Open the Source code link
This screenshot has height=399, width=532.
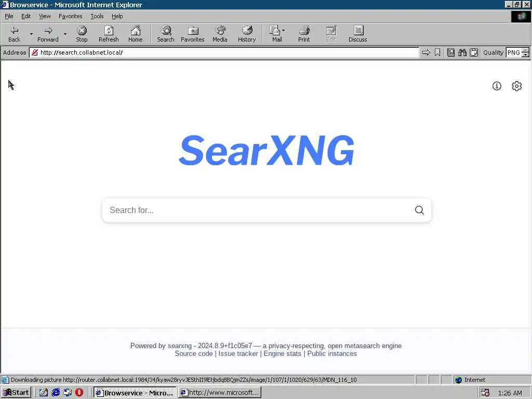[194, 353]
